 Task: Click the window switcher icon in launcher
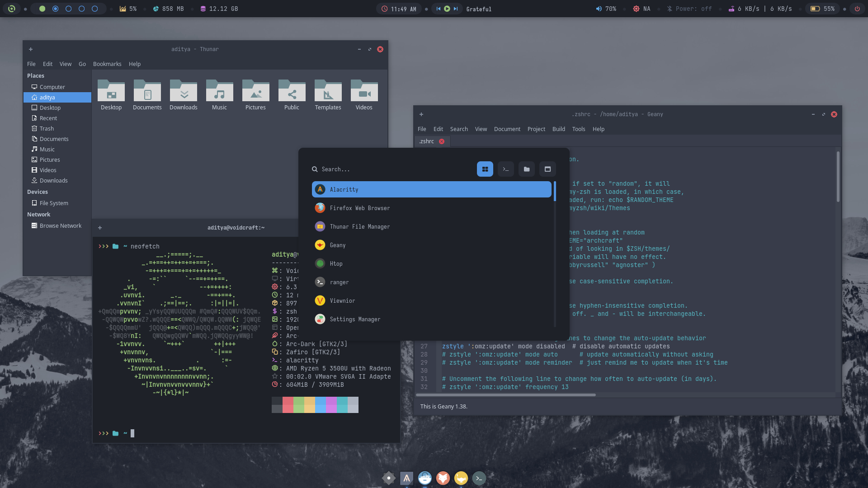coord(547,169)
